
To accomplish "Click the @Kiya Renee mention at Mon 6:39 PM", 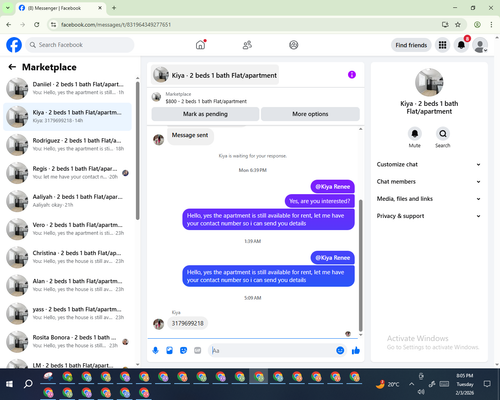I will click(x=333, y=187).
